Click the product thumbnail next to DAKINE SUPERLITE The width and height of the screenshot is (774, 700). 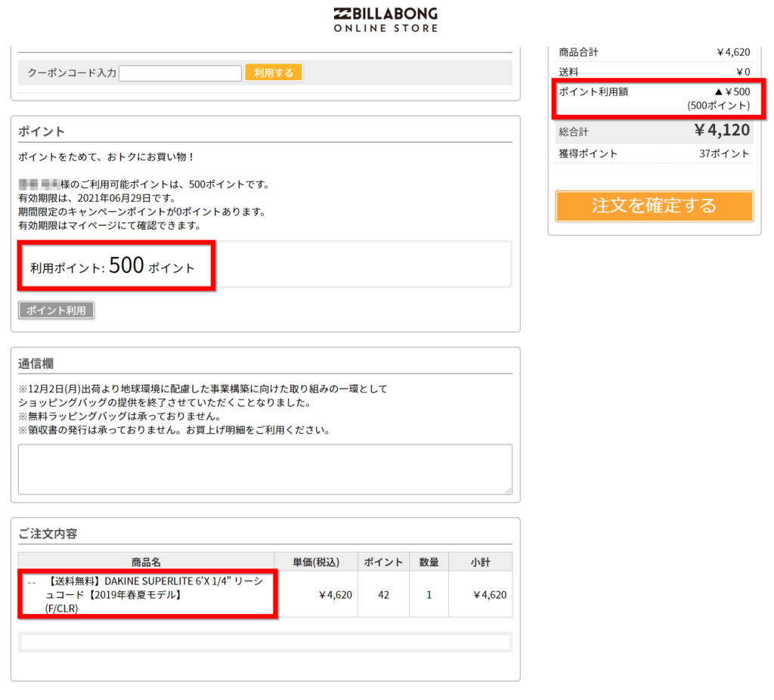[x=32, y=583]
